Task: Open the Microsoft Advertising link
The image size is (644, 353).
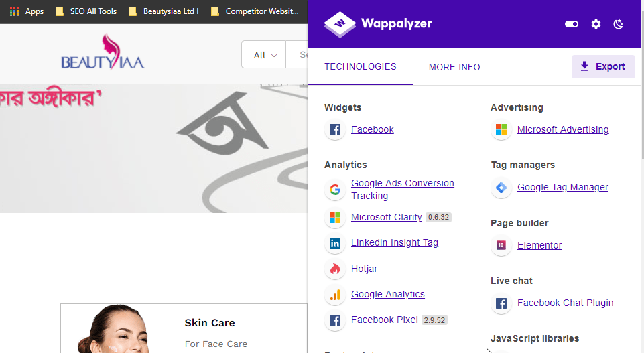Action: 563,129
